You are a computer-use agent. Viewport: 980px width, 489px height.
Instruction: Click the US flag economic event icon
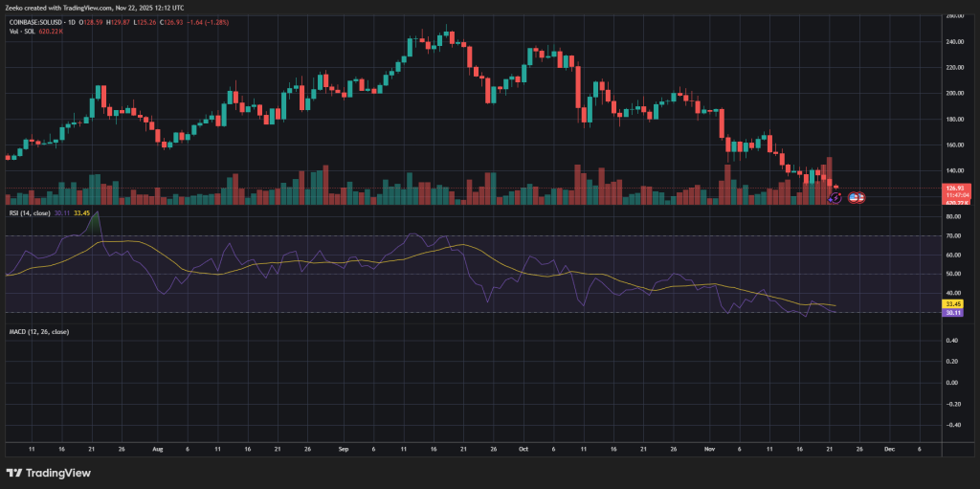[857, 197]
